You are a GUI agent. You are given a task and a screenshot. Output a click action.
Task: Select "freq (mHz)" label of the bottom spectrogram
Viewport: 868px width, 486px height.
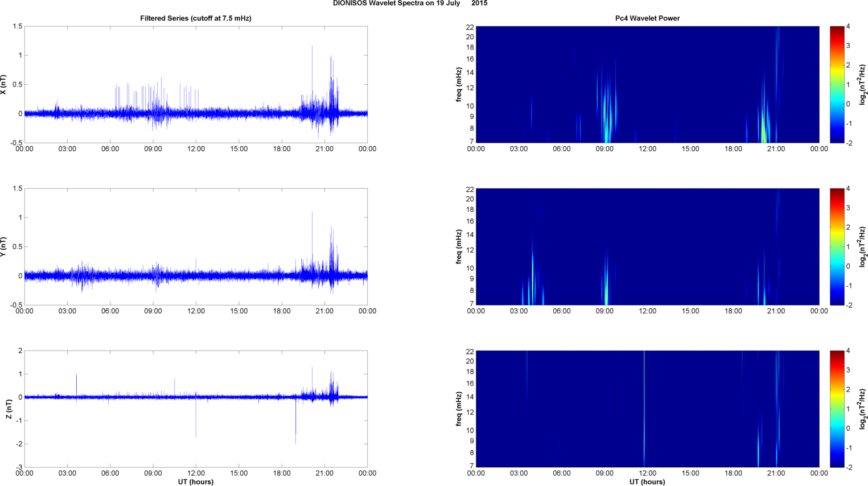point(459,409)
